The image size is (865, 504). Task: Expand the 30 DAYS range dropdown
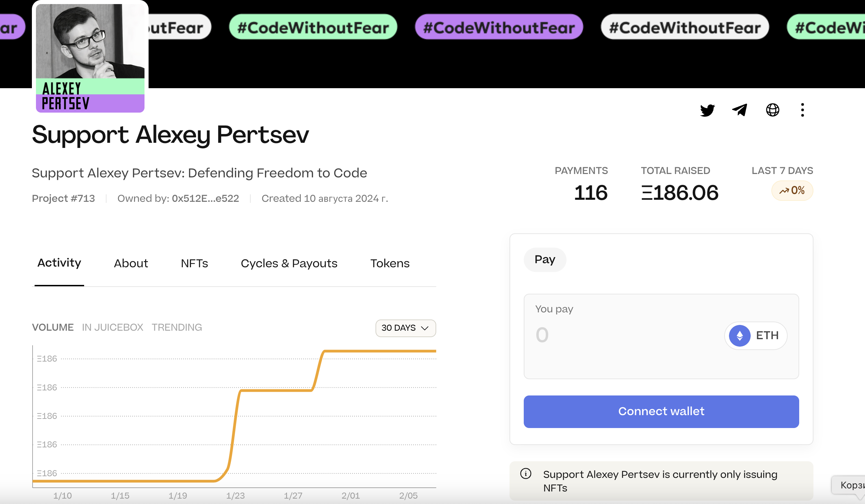click(405, 328)
